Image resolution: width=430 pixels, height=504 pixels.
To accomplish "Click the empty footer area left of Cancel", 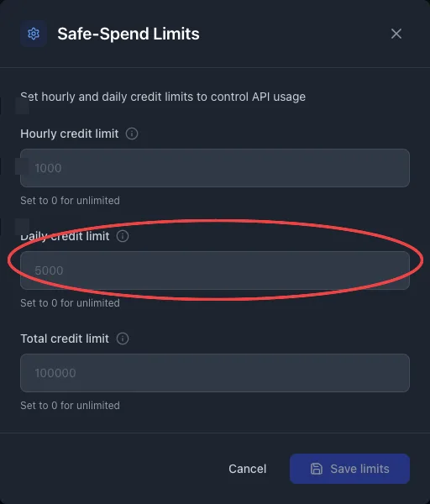I will click(113, 469).
